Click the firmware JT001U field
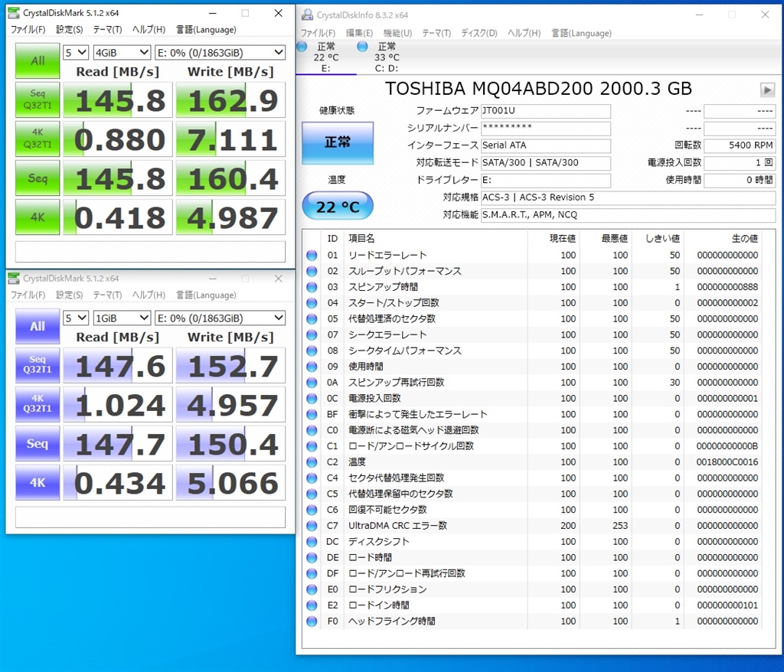 tap(545, 110)
